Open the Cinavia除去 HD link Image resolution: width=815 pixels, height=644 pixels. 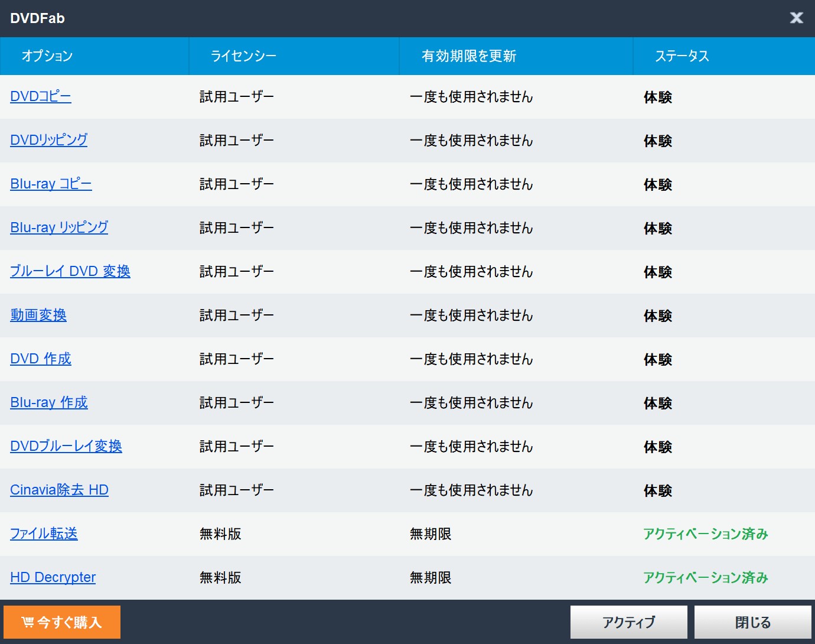pos(59,490)
